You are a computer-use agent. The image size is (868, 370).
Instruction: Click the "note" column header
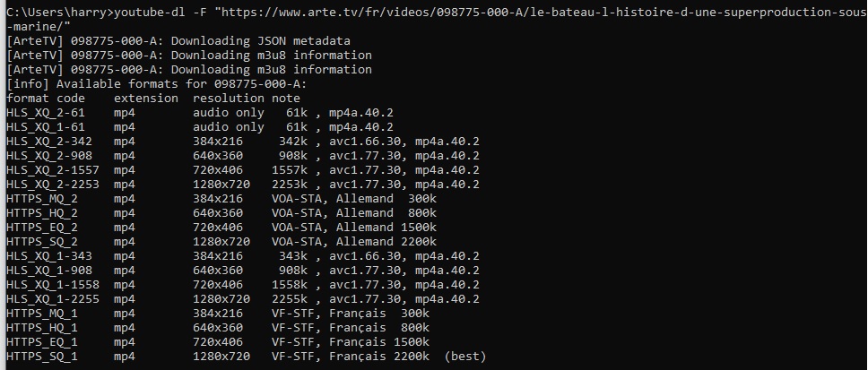click(287, 98)
